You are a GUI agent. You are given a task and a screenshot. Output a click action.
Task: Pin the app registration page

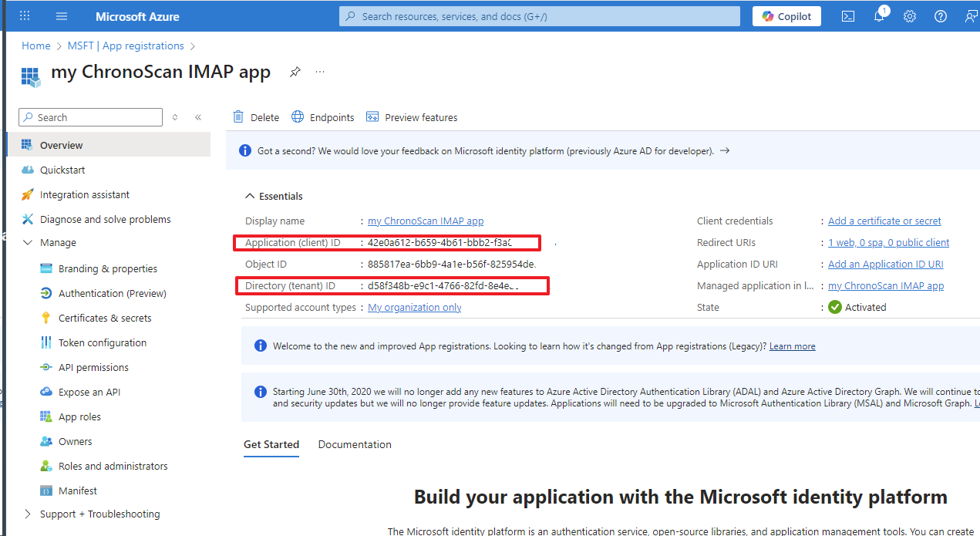pyautogui.click(x=295, y=72)
